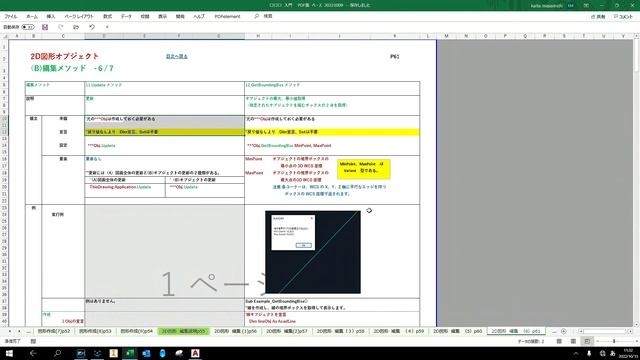Click the Save icon in quick access toolbar

click(45, 27)
